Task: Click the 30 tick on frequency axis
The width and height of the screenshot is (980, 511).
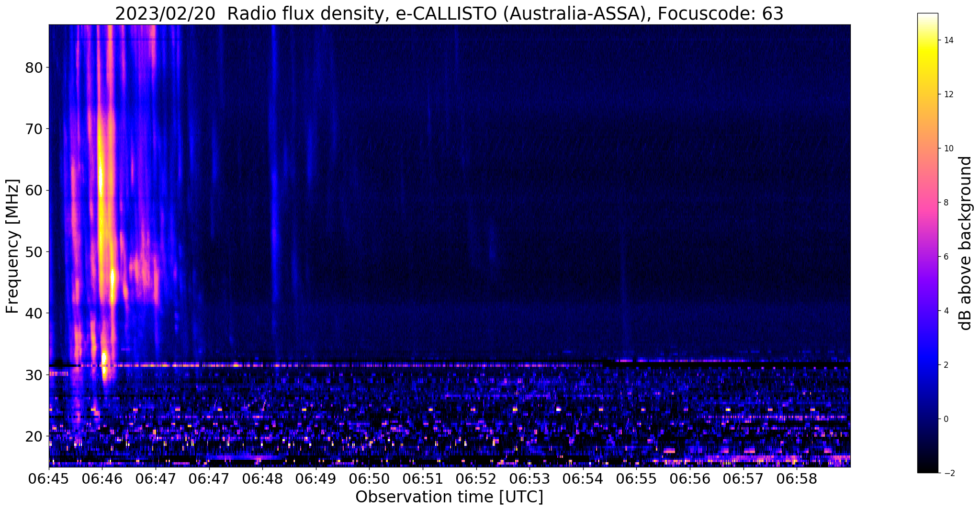Action: (34, 375)
